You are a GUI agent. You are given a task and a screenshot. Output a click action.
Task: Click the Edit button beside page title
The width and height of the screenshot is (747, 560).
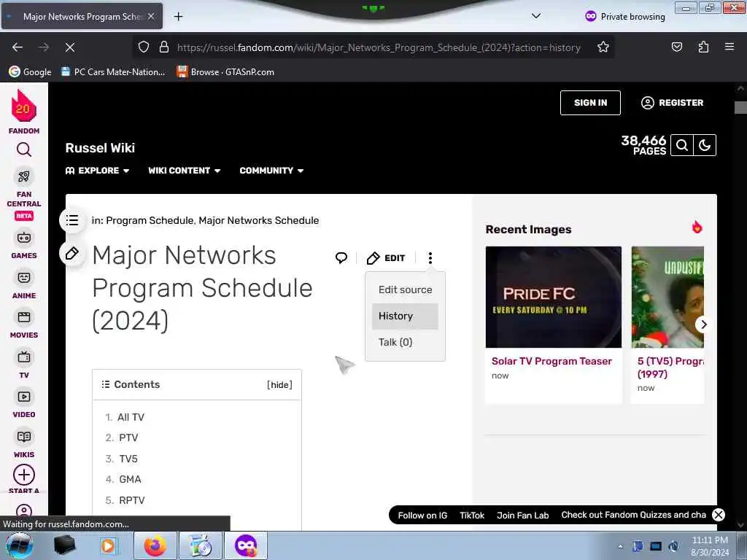(387, 258)
